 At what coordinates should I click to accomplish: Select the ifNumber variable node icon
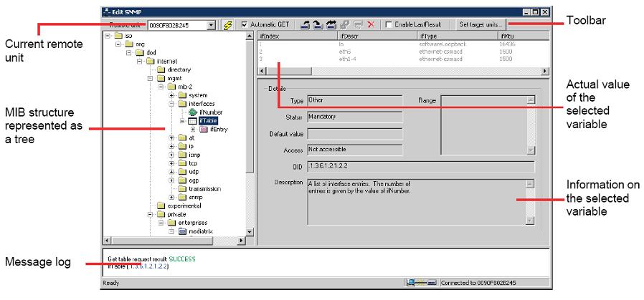pyautogui.click(x=193, y=112)
